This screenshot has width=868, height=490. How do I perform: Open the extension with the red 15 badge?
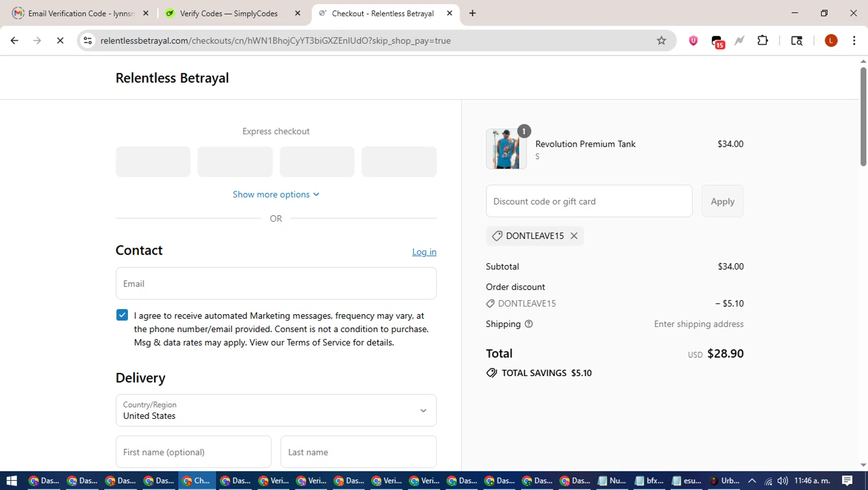coord(718,42)
